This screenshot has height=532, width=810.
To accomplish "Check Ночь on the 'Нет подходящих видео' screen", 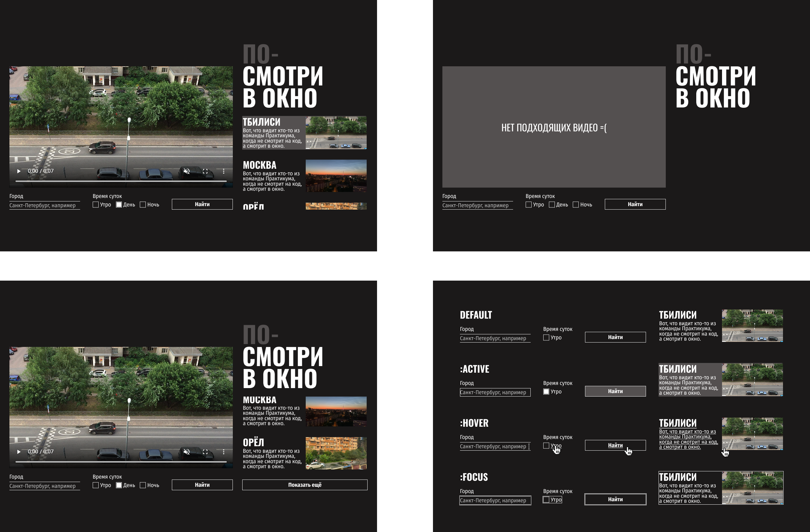I will 576,205.
